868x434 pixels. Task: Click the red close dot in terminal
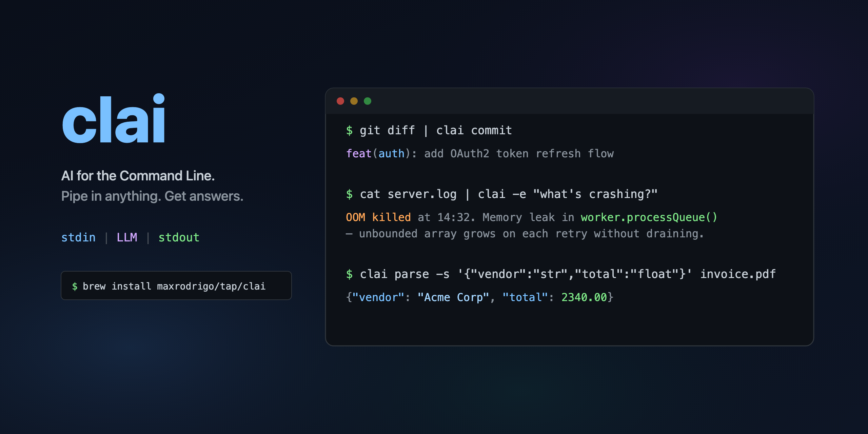(x=340, y=101)
